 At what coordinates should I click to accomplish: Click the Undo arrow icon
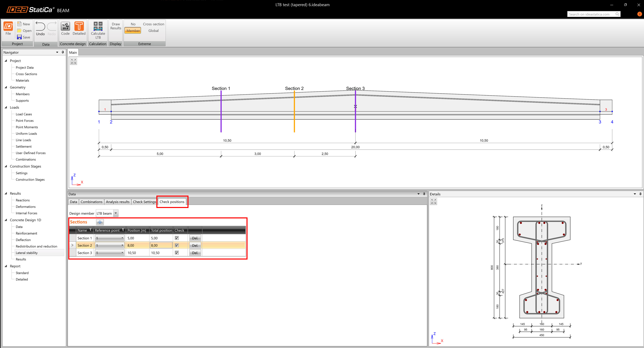(40, 26)
